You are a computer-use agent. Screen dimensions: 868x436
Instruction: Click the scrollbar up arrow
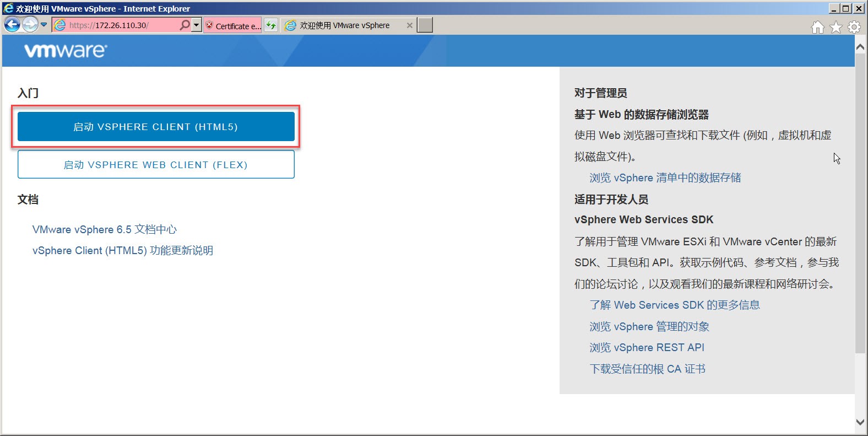(860, 47)
